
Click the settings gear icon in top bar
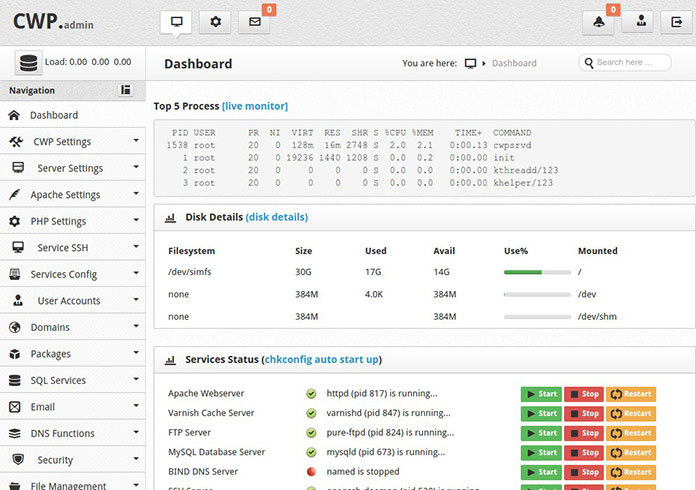click(215, 22)
